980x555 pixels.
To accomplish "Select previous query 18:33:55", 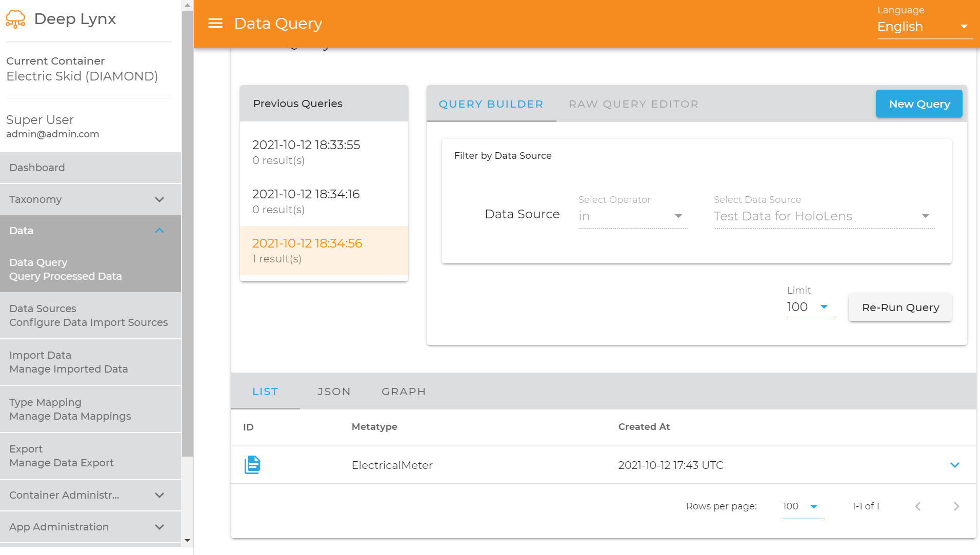I will point(324,152).
